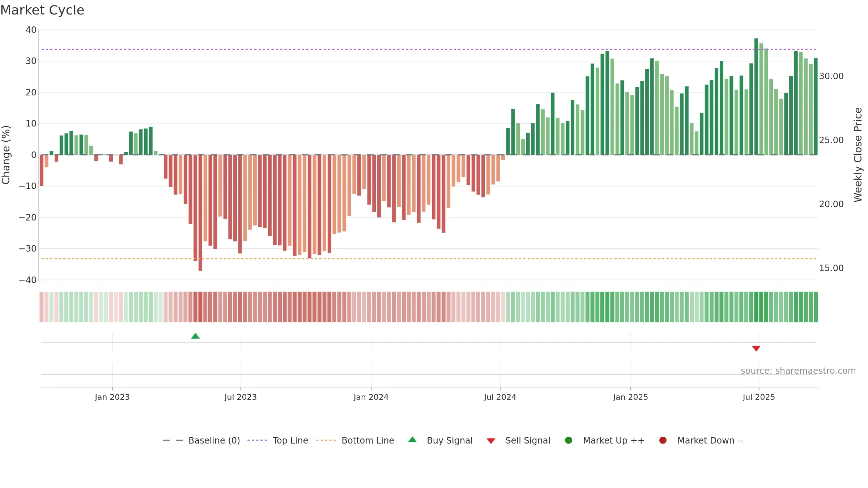Toggle Baseline (0) legend entry
This screenshot has height=488, width=868.
tap(201, 440)
